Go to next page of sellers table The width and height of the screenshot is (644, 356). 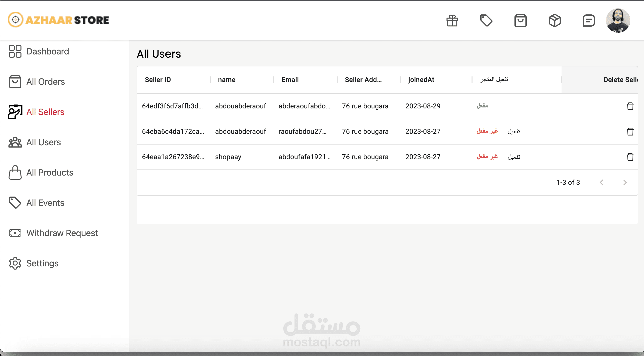click(625, 183)
